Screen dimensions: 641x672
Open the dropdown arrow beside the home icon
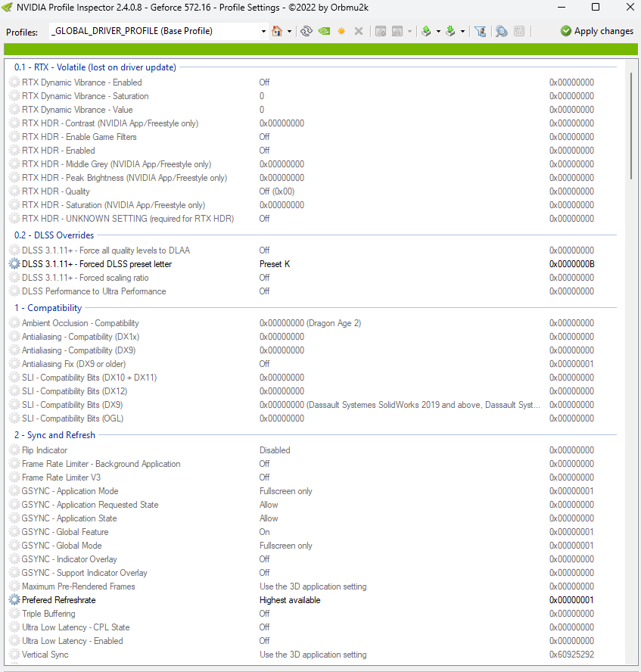point(290,31)
